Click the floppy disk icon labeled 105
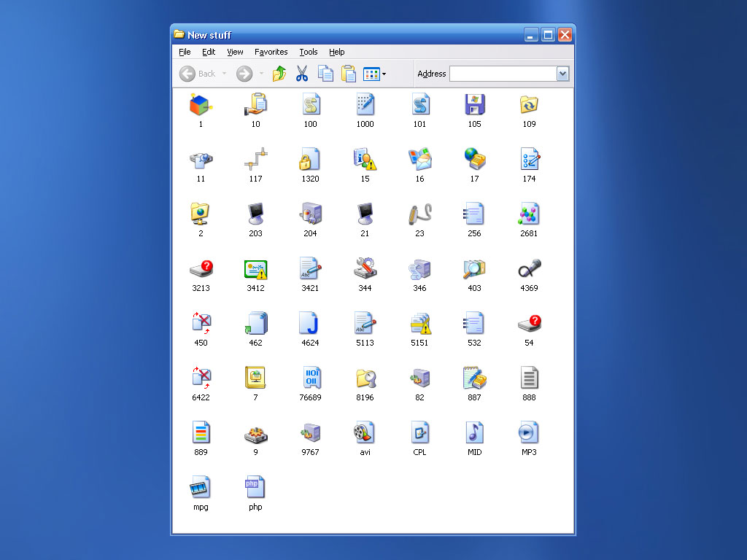The width and height of the screenshot is (747, 560). 474,105
